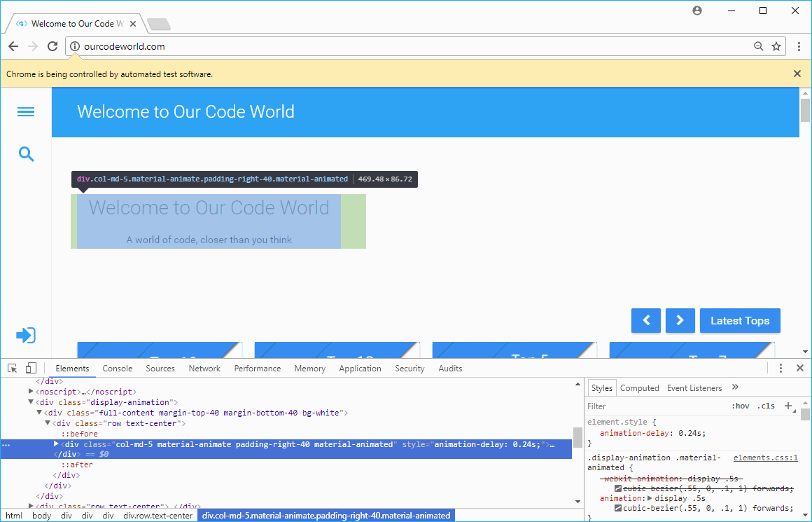Switch to Elements panel tab
The image size is (812, 522).
coord(72,369)
